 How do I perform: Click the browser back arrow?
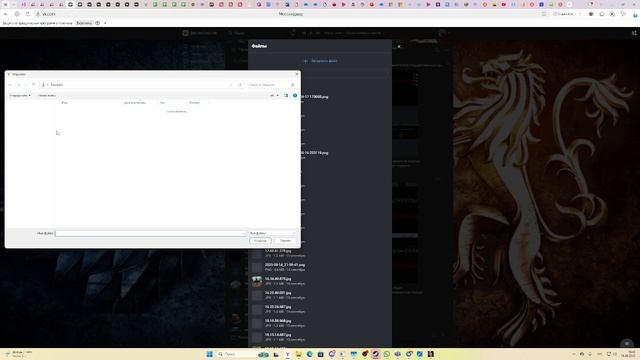(6, 14)
